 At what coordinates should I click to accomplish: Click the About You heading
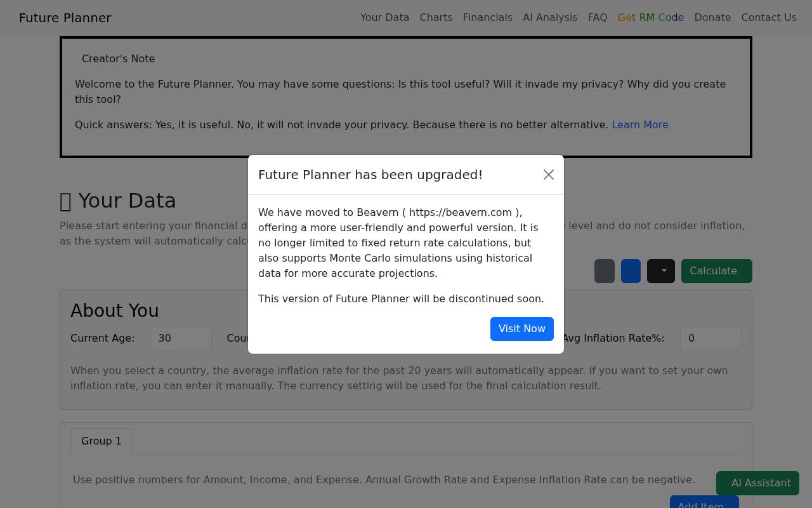point(115,311)
